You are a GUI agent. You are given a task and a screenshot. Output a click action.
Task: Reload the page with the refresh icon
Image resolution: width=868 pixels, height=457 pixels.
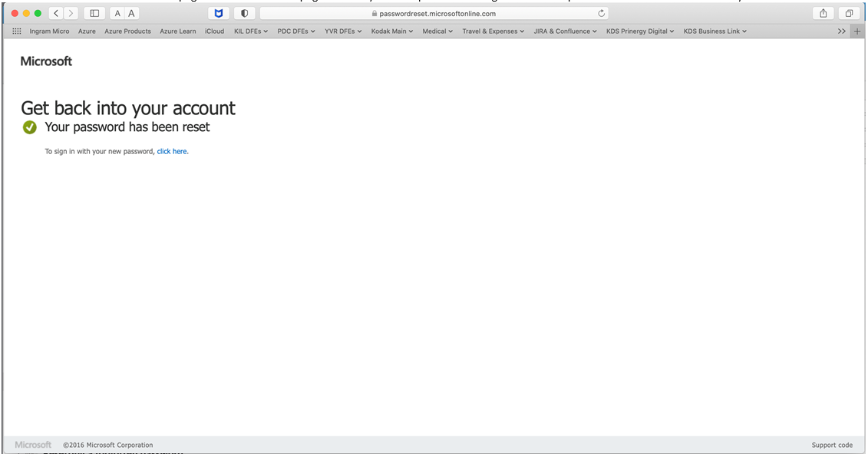[x=601, y=13]
